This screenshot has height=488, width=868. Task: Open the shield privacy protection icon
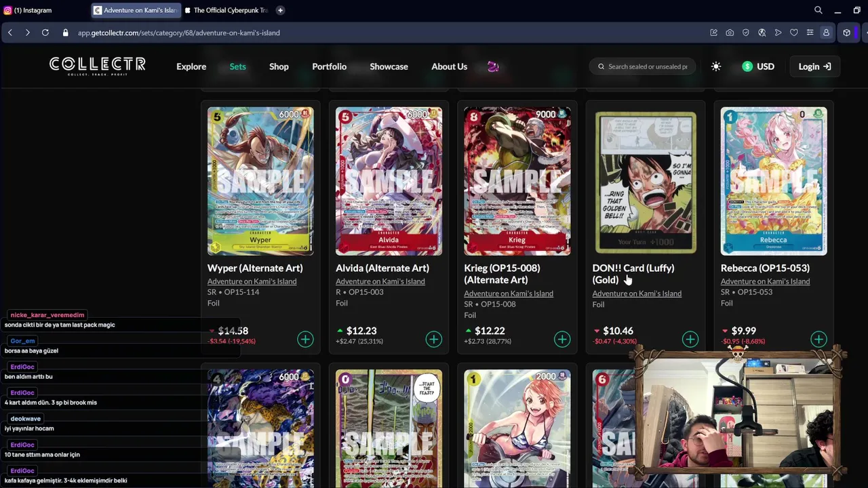click(746, 33)
